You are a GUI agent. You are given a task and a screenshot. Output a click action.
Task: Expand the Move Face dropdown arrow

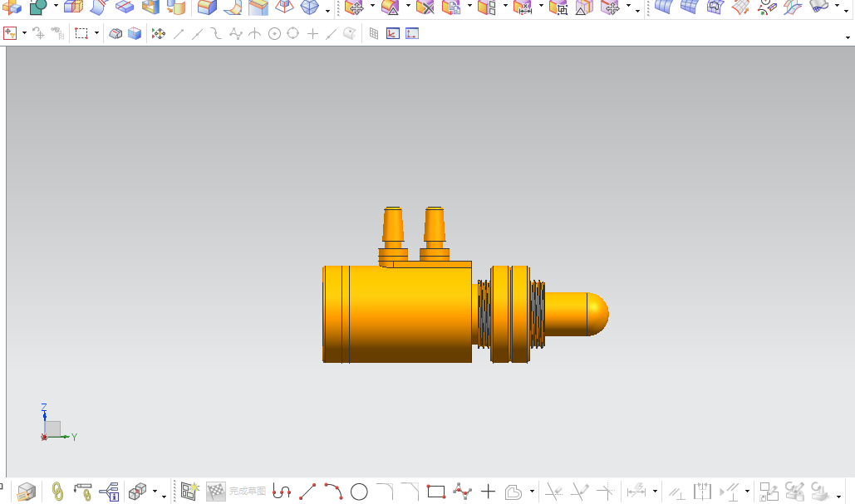click(x=372, y=6)
